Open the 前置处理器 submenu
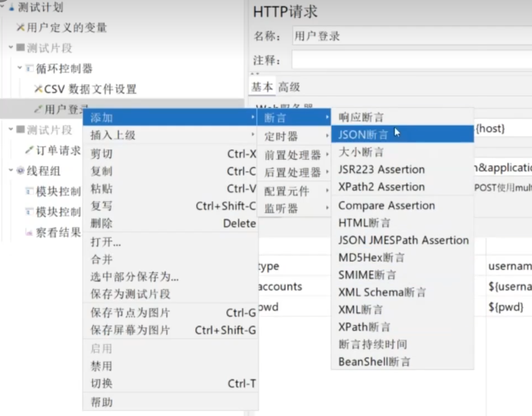The width and height of the screenshot is (532, 416). coord(294,155)
